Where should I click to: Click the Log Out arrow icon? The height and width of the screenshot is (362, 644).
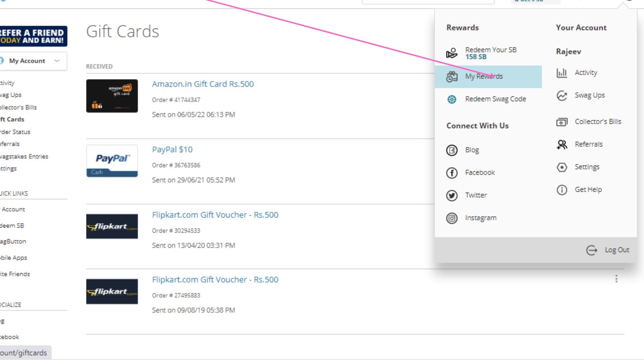tap(592, 250)
